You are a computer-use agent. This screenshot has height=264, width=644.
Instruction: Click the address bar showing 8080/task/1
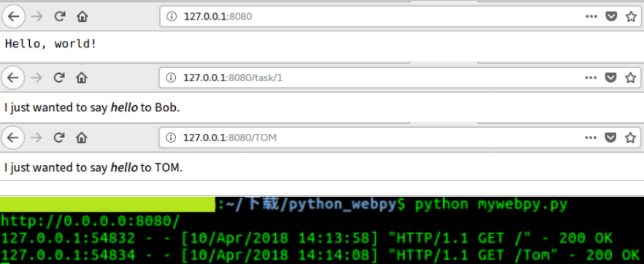click(x=400, y=78)
